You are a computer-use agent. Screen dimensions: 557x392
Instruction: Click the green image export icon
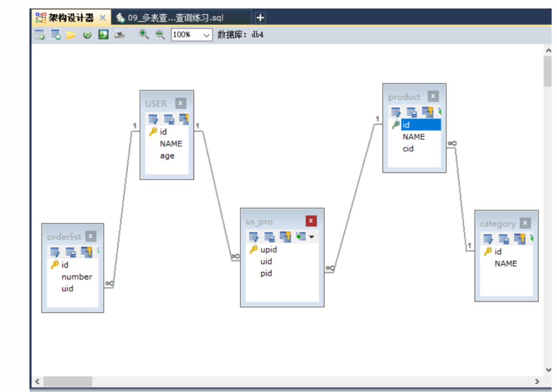[x=103, y=35]
